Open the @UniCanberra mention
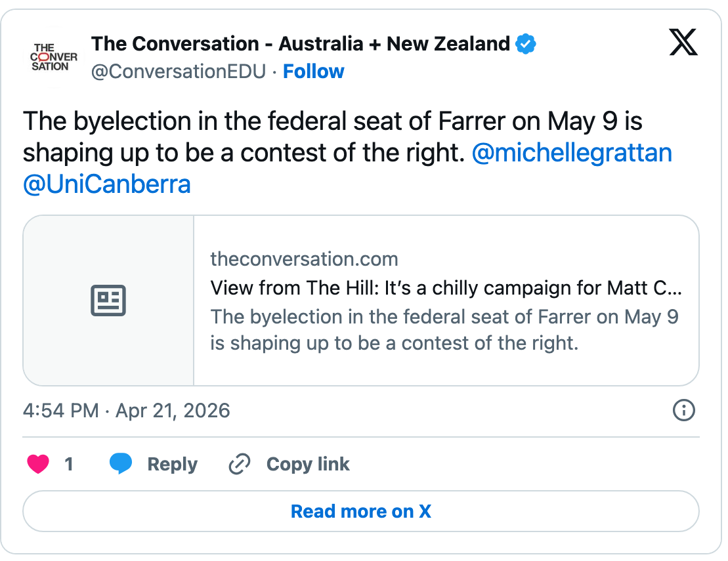The image size is (728, 561). (x=107, y=184)
